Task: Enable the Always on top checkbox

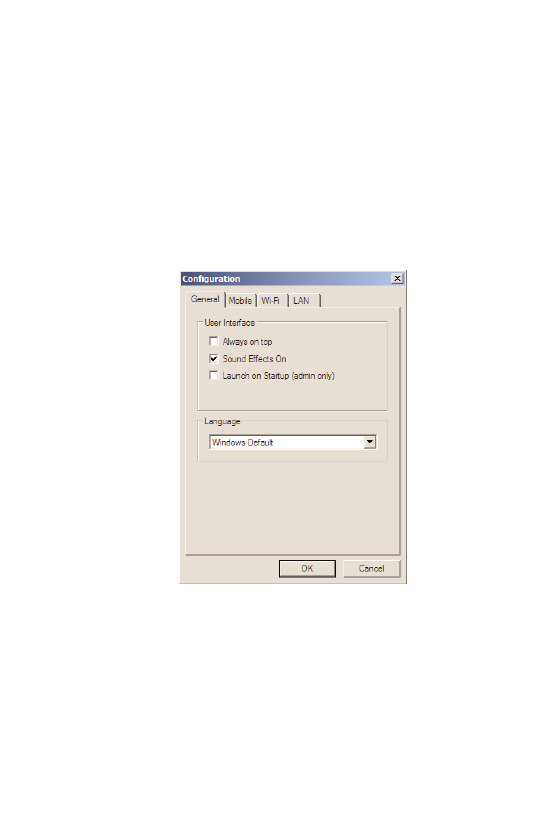Action: (214, 341)
